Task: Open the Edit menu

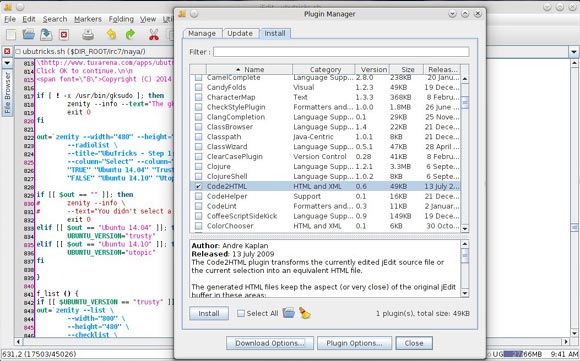Action: tap(29, 19)
